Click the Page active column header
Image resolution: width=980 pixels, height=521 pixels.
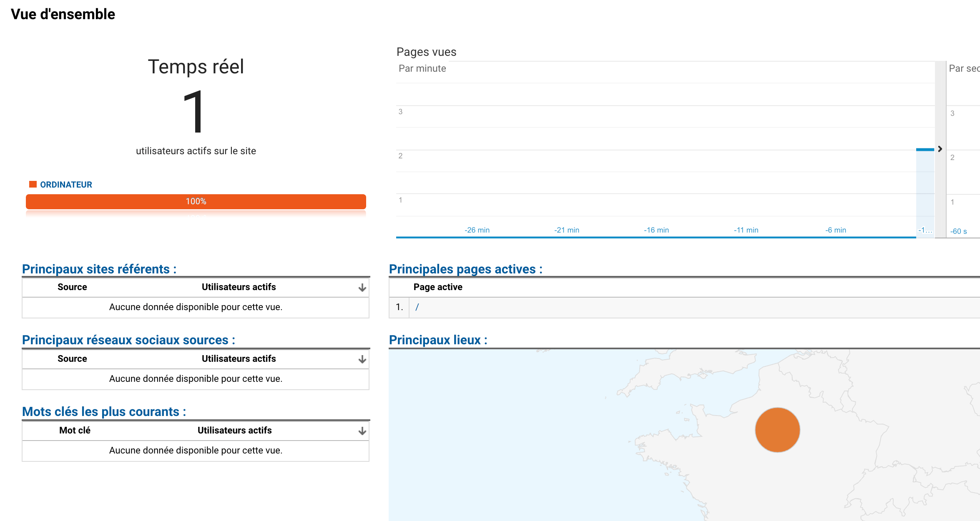click(x=438, y=287)
